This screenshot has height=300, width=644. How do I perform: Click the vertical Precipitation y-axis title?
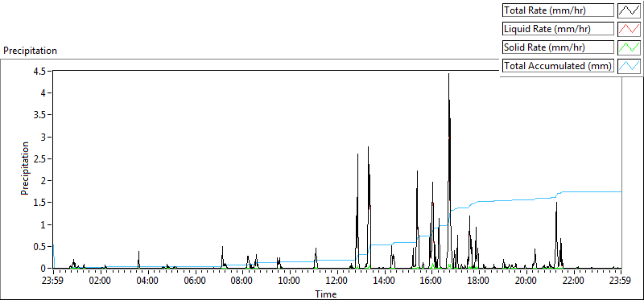[25, 168]
